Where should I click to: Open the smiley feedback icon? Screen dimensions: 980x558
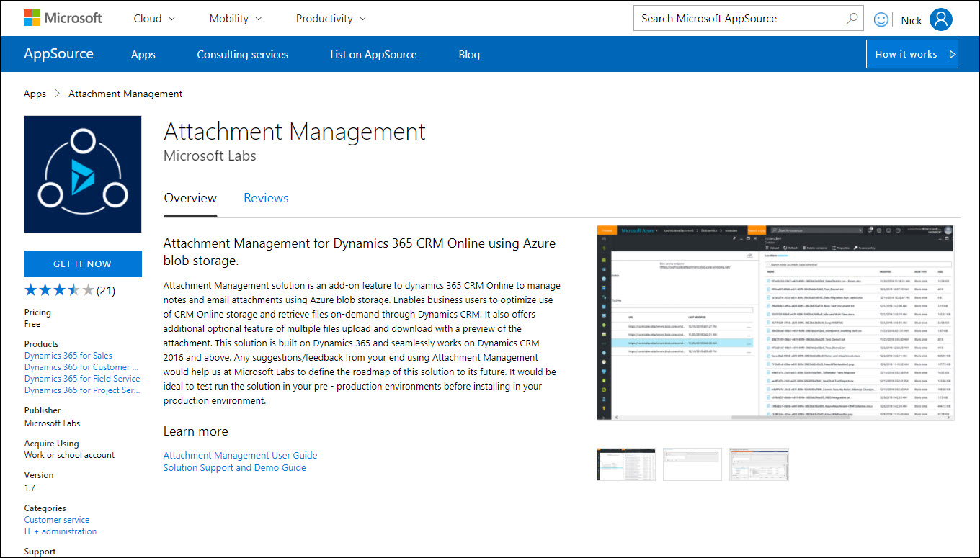point(881,19)
